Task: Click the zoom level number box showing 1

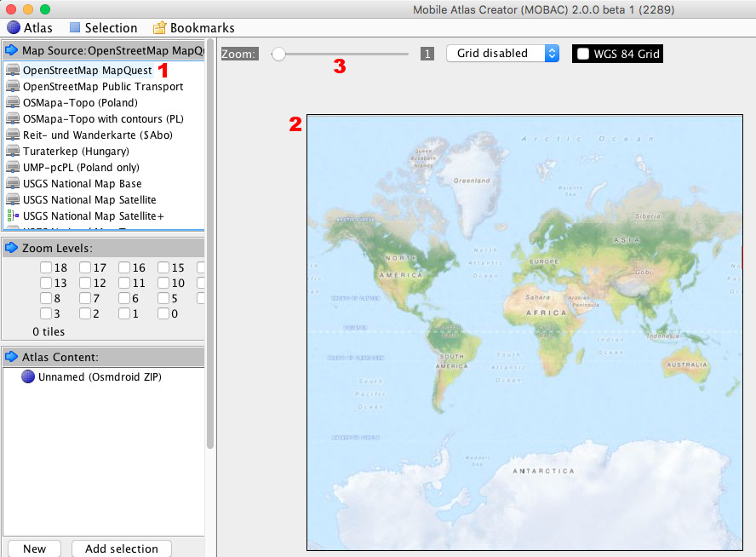Action: [x=427, y=54]
